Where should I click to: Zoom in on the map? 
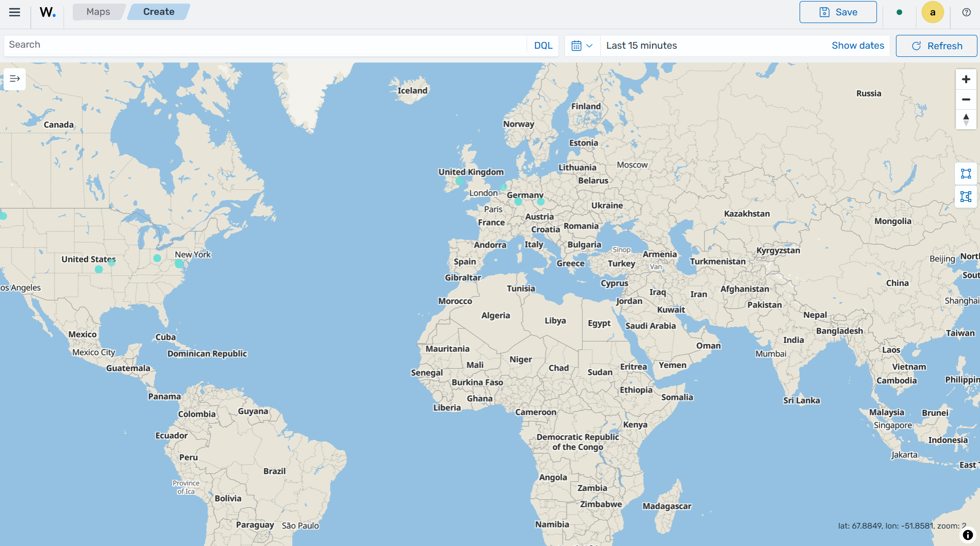click(x=966, y=79)
